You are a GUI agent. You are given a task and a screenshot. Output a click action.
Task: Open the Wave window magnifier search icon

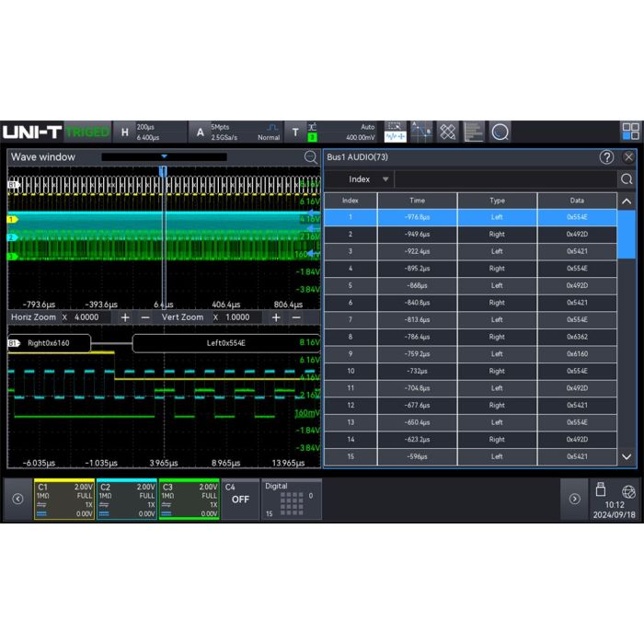(x=311, y=157)
